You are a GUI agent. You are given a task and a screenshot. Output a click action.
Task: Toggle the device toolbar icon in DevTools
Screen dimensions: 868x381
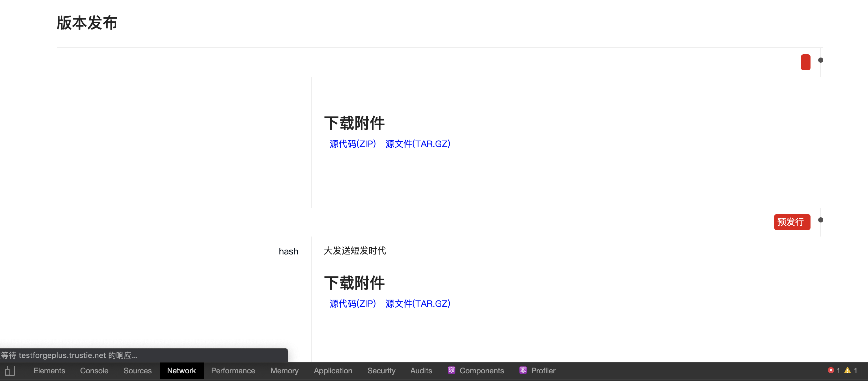[x=10, y=371]
